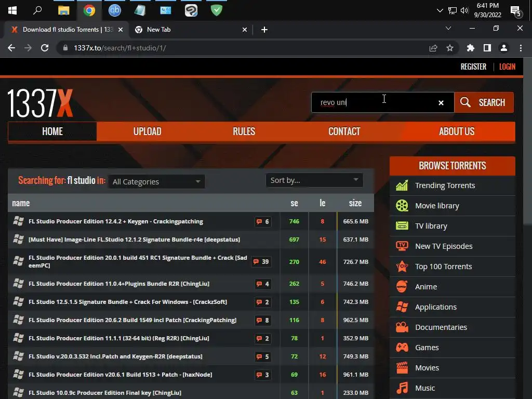This screenshot has width=532, height=399.
Task: Open the volume control in system tray
Action: tap(464, 10)
